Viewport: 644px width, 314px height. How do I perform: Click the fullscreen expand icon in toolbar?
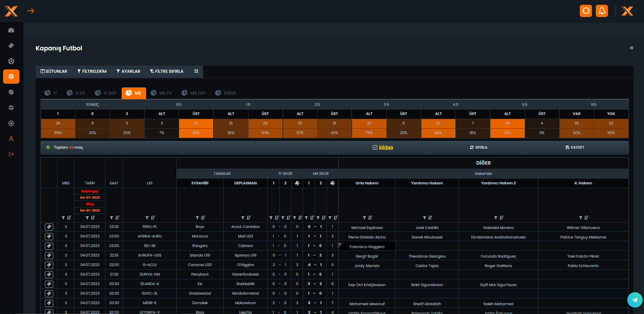point(196,71)
